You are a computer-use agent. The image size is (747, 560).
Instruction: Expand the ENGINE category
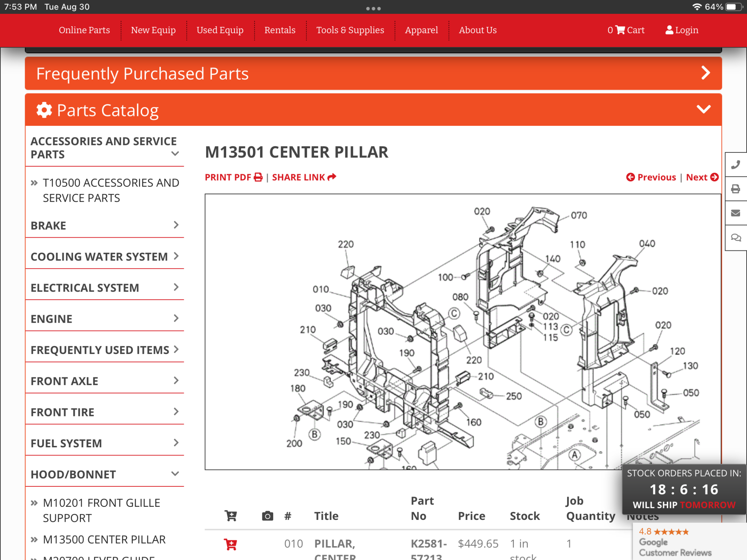click(104, 319)
